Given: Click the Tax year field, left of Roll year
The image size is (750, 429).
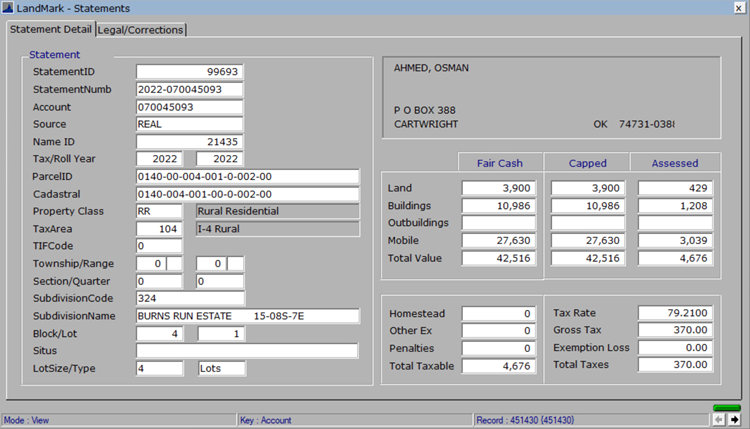Looking at the screenshot, I should click(x=159, y=159).
